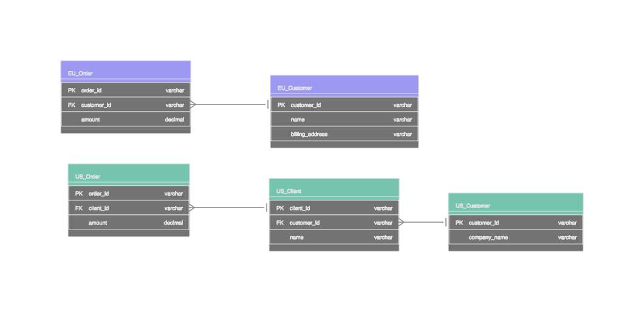
Task: Select the green US_Client table header
Action: (334, 189)
